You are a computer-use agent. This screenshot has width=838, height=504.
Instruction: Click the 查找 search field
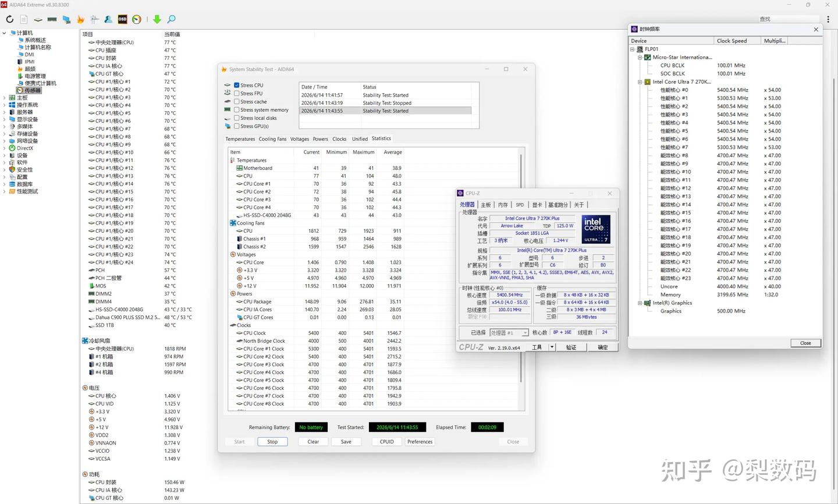coord(787,19)
